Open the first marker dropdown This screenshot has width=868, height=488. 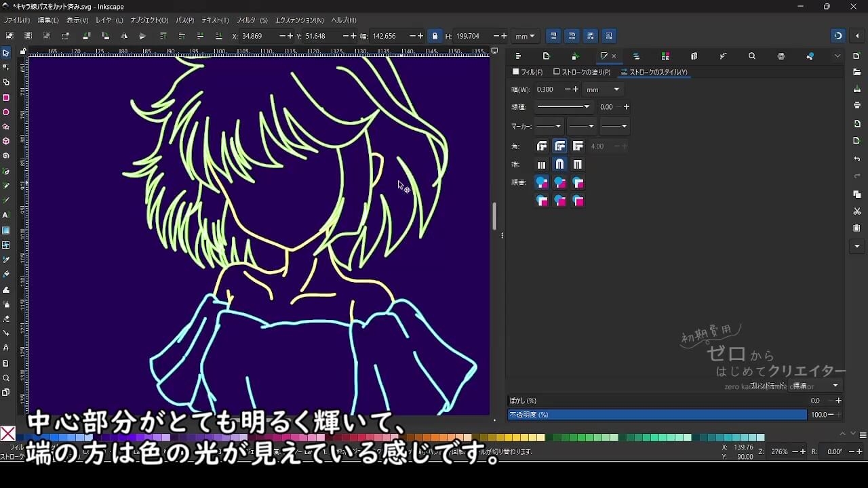pyautogui.click(x=549, y=126)
